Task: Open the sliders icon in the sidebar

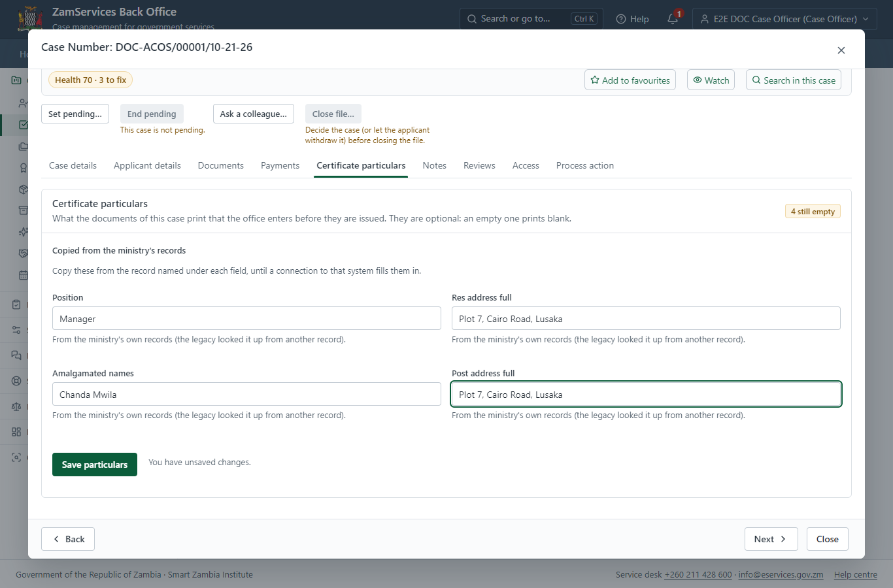Action: pyautogui.click(x=17, y=330)
